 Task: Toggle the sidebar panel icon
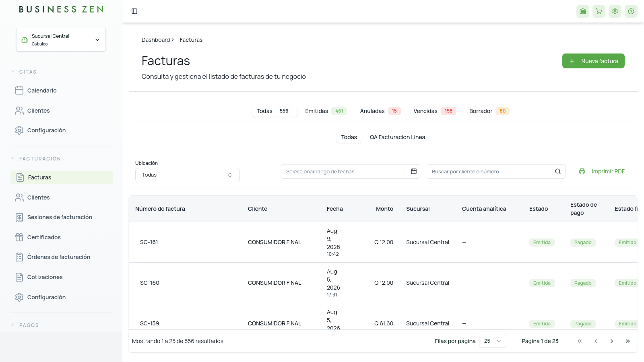[134, 11]
